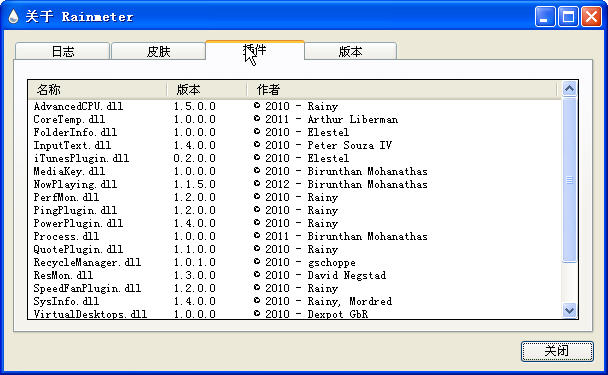Click copyright icon in PingPlugin.dll row
This screenshot has height=375, width=608.
(x=257, y=209)
